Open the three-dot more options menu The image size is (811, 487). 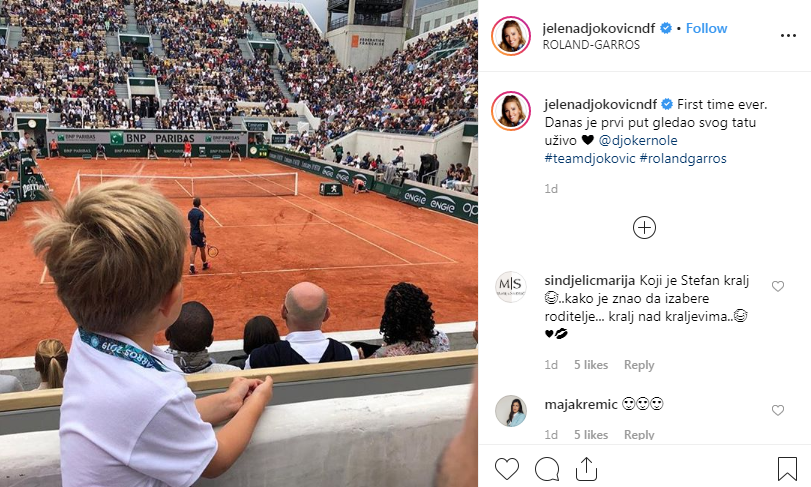coord(788,36)
